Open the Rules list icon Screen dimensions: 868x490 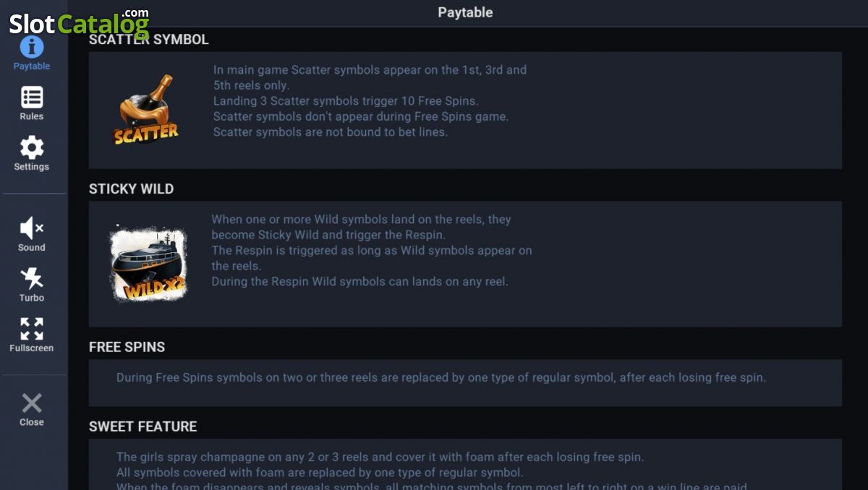pyautogui.click(x=32, y=97)
